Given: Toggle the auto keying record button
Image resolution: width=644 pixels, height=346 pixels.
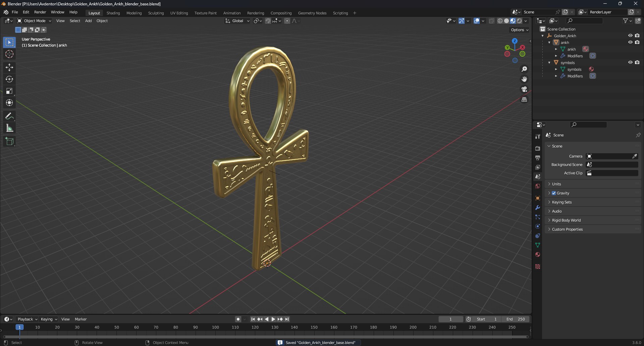Looking at the screenshot, I should point(238,319).
